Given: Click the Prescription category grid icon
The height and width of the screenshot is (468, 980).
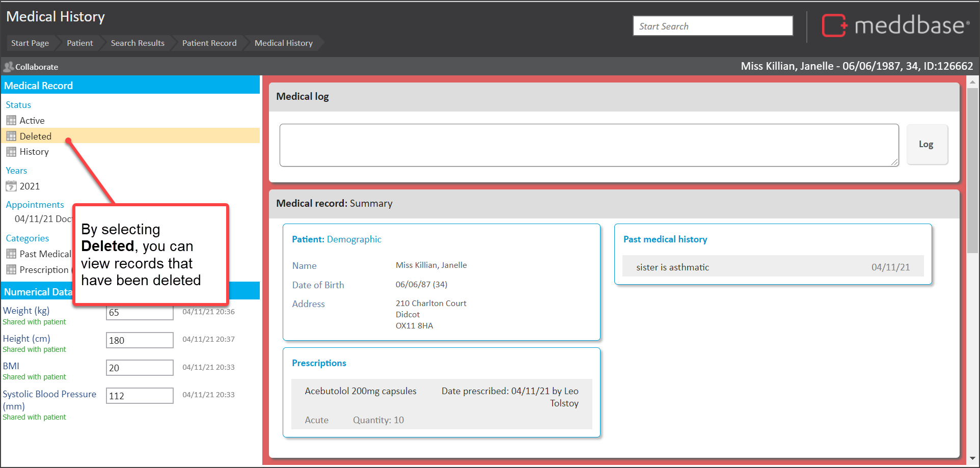Looking at the screenshot, I should tap(11, 270).
